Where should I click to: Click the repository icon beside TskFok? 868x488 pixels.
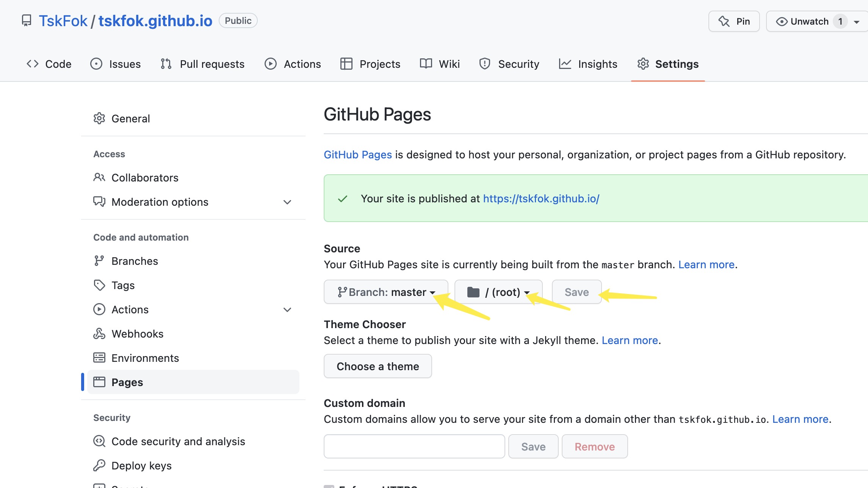(x=27, y=21)
